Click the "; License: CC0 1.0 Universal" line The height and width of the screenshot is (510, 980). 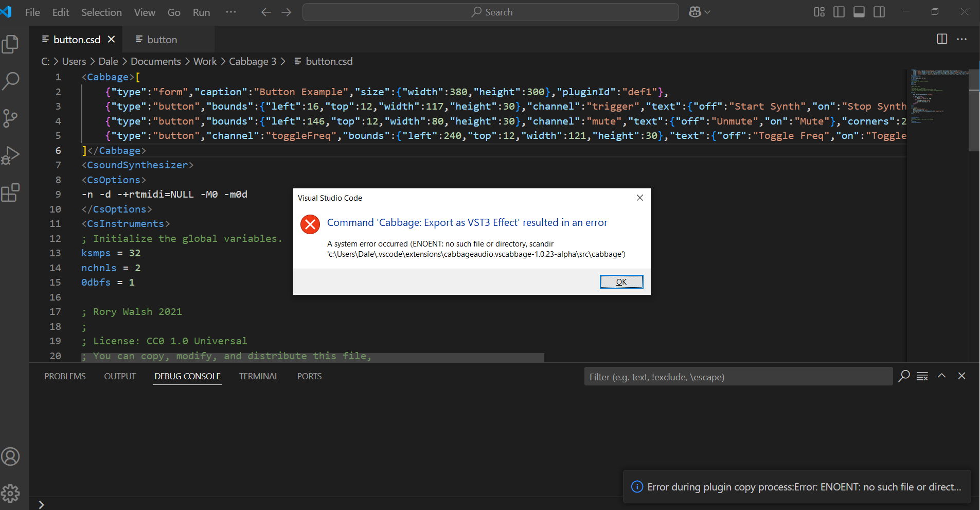[x=164, y=341]
